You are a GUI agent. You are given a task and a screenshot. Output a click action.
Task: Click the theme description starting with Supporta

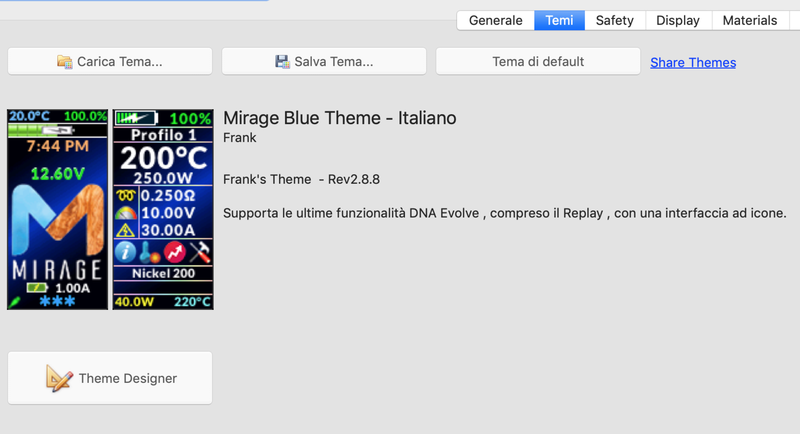[x=505, y=213]
